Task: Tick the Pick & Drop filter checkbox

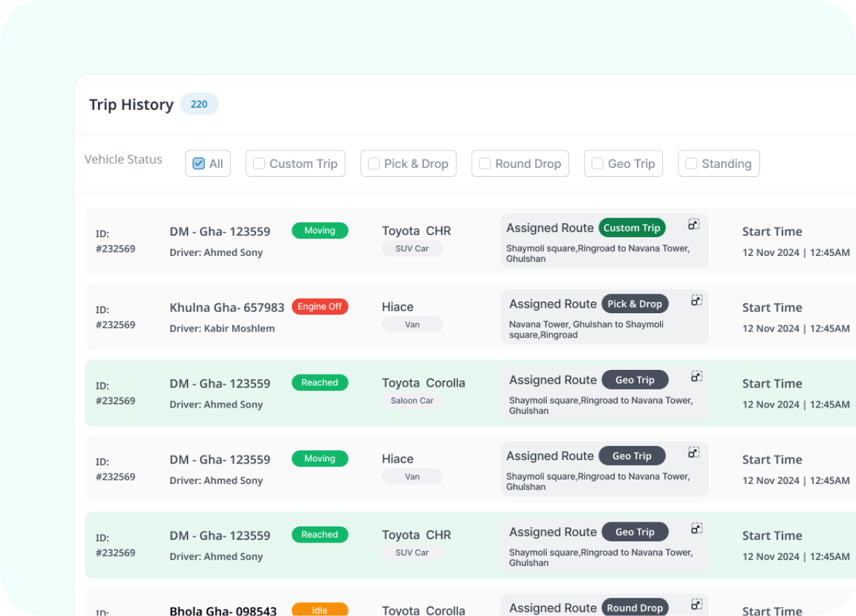Action: pos(373,164)
